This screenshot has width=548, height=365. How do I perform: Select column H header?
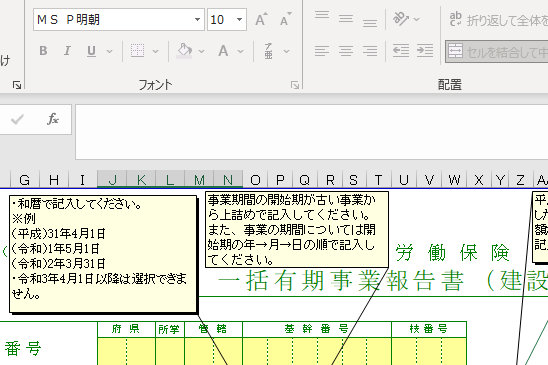[54, 180]
